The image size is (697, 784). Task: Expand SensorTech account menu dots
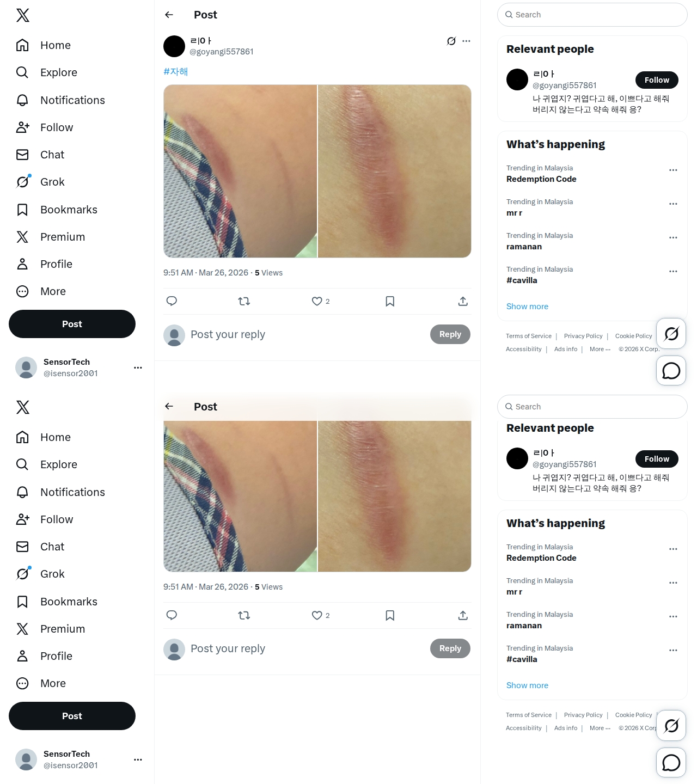point(138,367)
